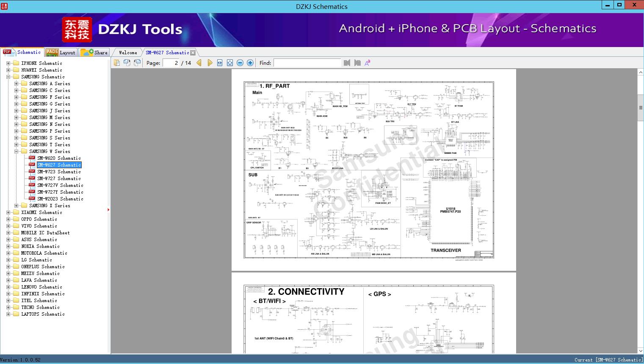644x364 pixels.
Task: Expand the SAMSUNG A Series node
Action: (16, 83)
